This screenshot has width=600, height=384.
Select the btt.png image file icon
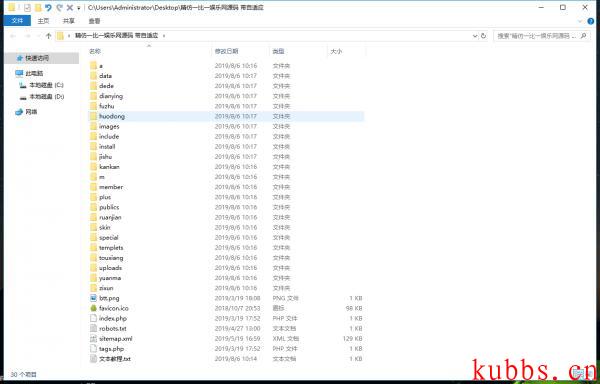[x=93, y=298]
